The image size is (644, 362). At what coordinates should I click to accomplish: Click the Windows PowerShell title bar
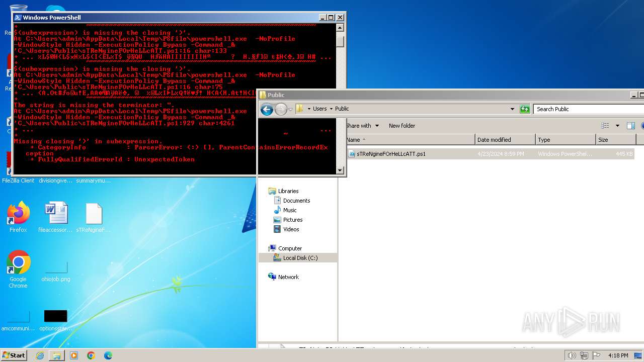166,18
